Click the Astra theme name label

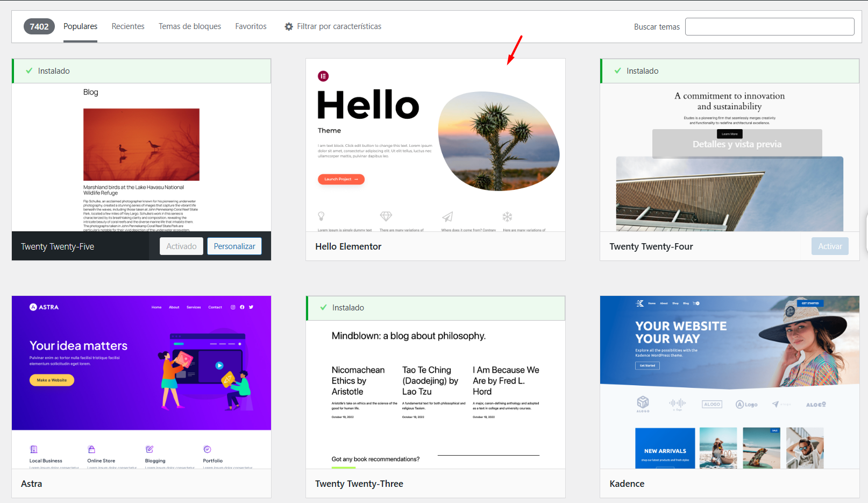[x=31, y=484]
